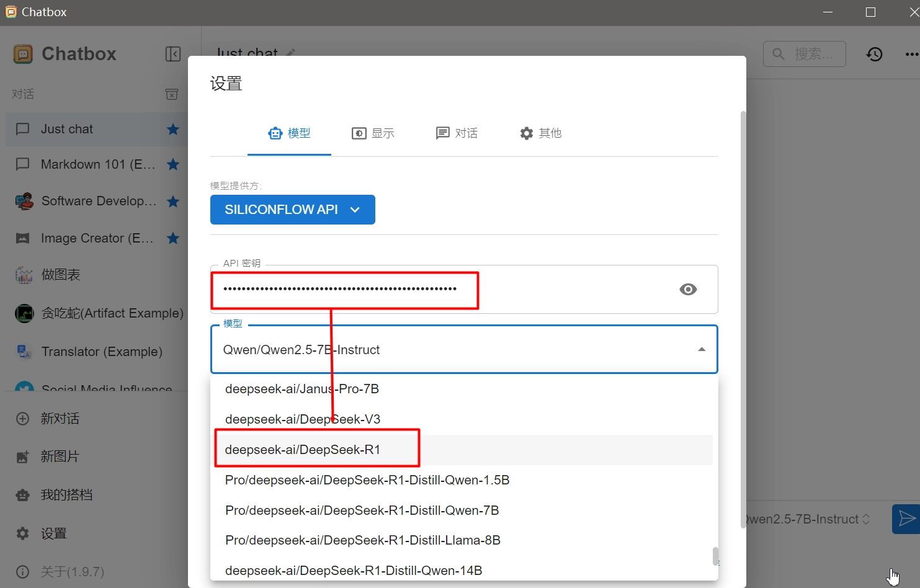Click the edit pencil next to chat title
The image size is (920, 588).
[290, 53]
